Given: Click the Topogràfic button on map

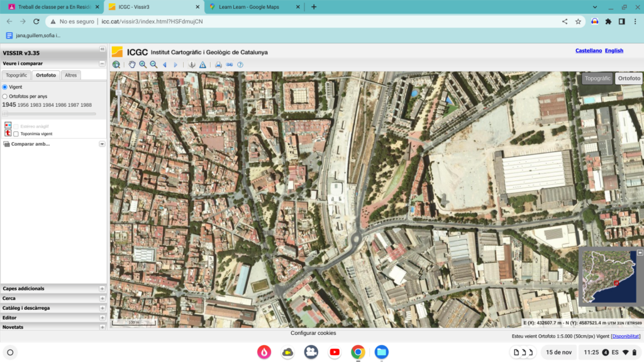Looking at the screenshot, I should [597, 78].
